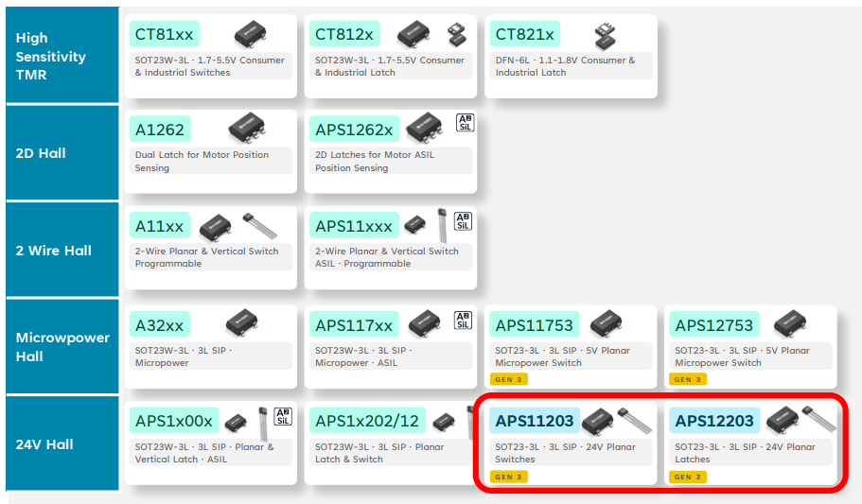
Task: Open the A32xx product title
Action: tap(159, 325)
